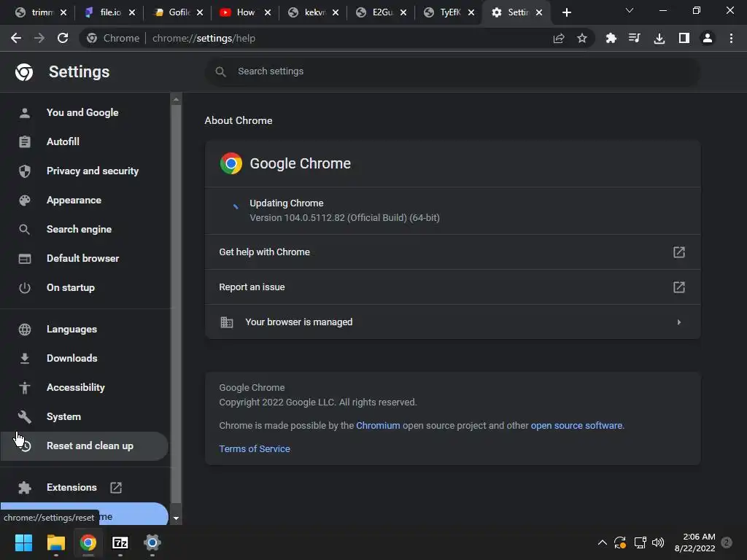Image resolution: width=747 pixels, height=560 pixels.
Task: Close the Gofile tab
Action: point(200,12)
